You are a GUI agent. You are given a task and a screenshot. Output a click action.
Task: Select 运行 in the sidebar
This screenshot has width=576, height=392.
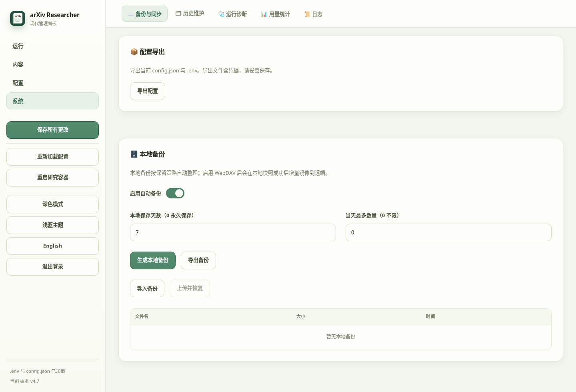(x=52, y=46)
